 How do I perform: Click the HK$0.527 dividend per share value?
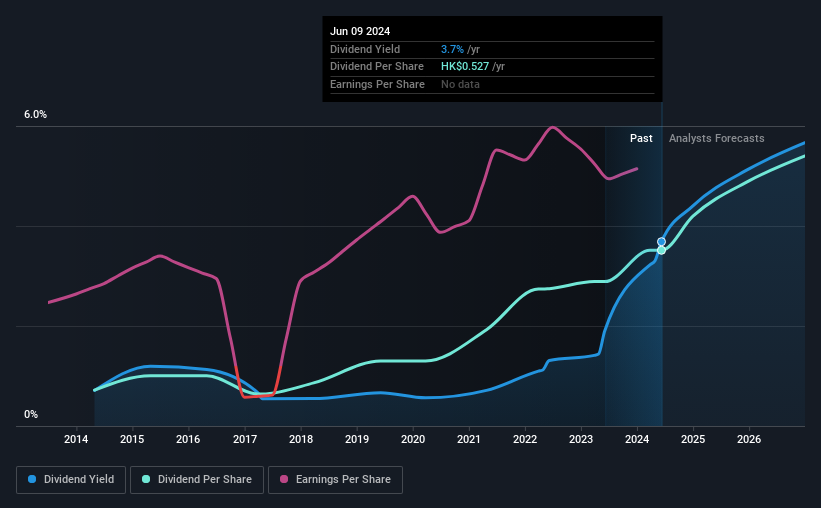[x=464, y=67]
